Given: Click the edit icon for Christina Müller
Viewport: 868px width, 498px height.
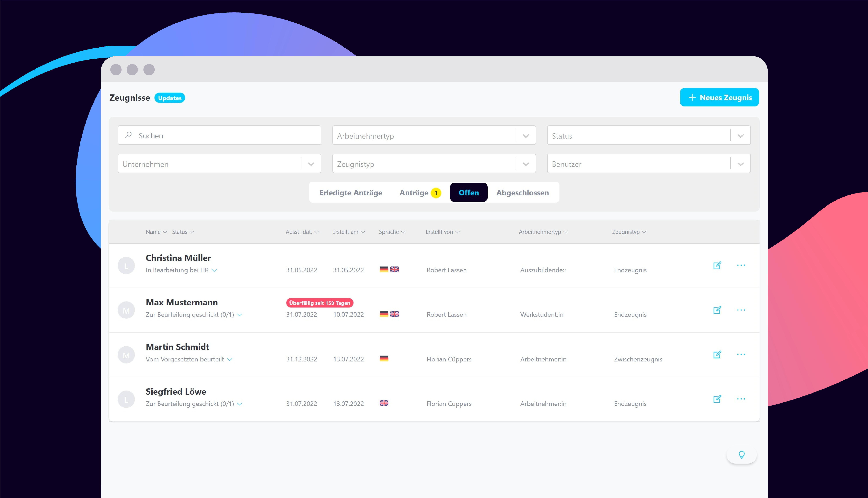Looking at the screenshot, I should coord(717,265).
